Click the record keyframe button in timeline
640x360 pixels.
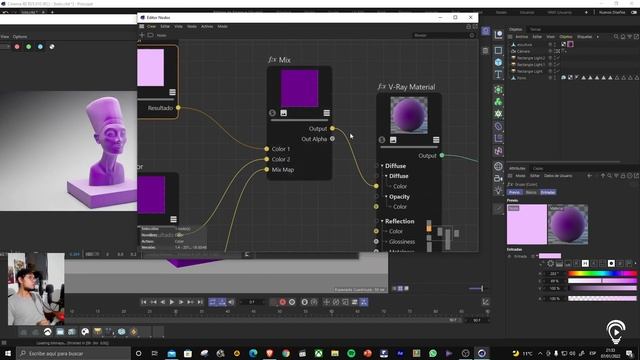[282, 302]
